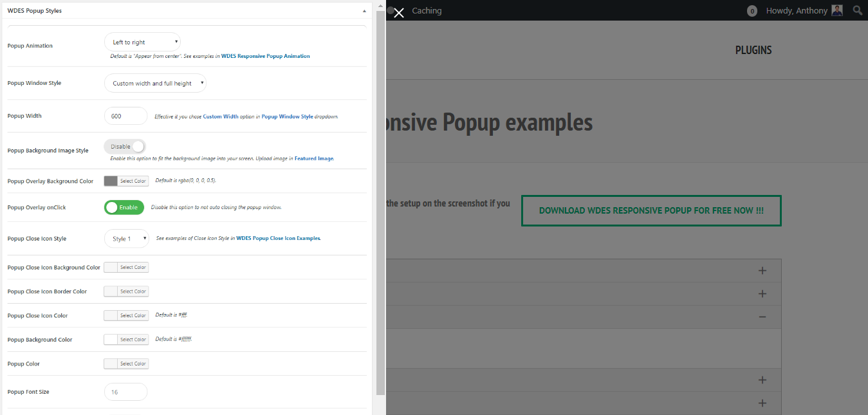868x415 pixels.
Task: Focus the Popup Font Size field
Action: coord(126,392)
